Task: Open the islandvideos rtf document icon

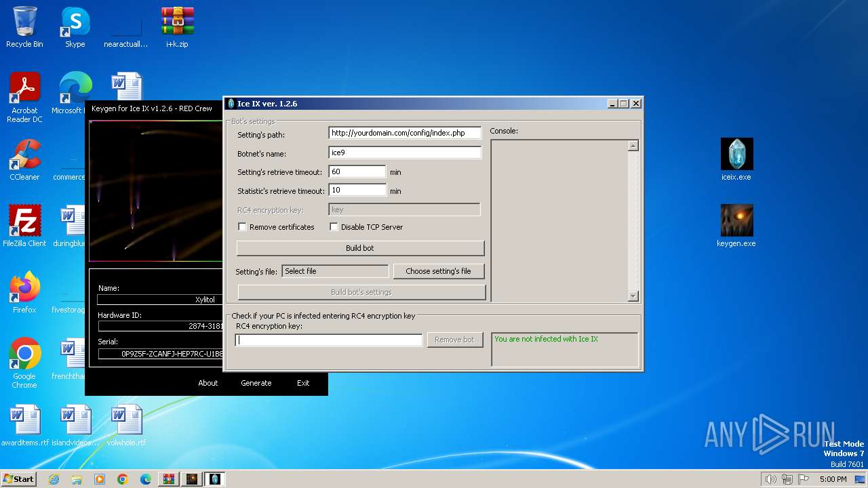Action: (75, 426)
